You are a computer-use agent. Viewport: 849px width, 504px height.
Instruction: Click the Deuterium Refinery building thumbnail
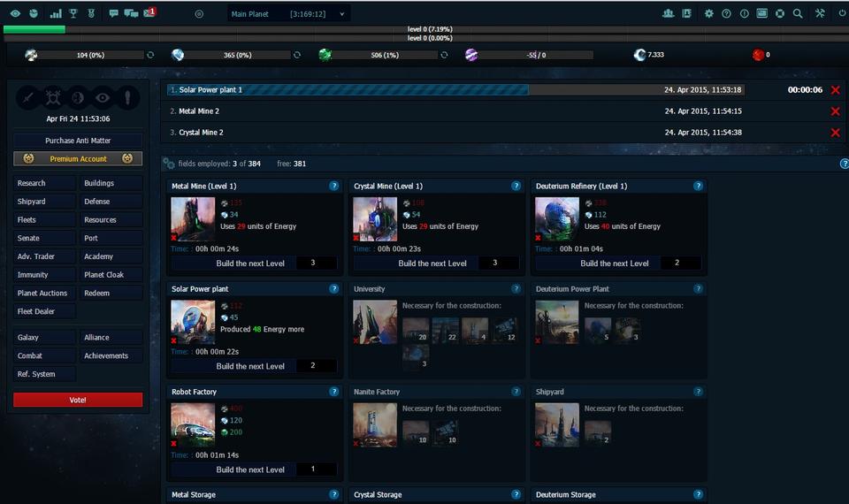pyautogui.click(x=557, y=218)
